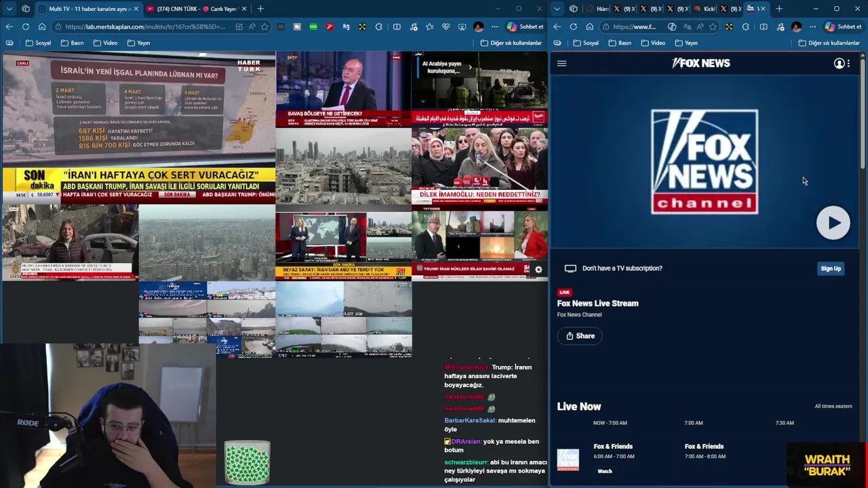Viewport: 868px width, 488px height.
Task: Click Watch under Fox & Friends
Action: click(605, 471)
